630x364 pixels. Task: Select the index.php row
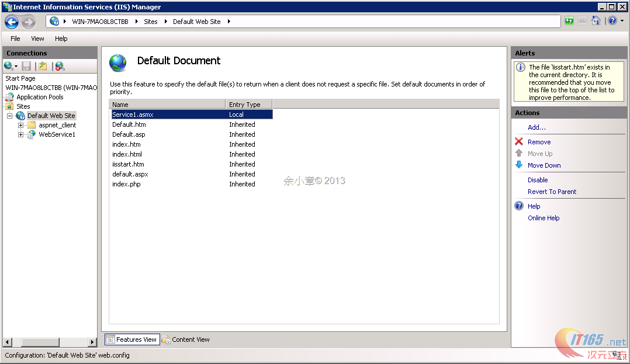192,184
